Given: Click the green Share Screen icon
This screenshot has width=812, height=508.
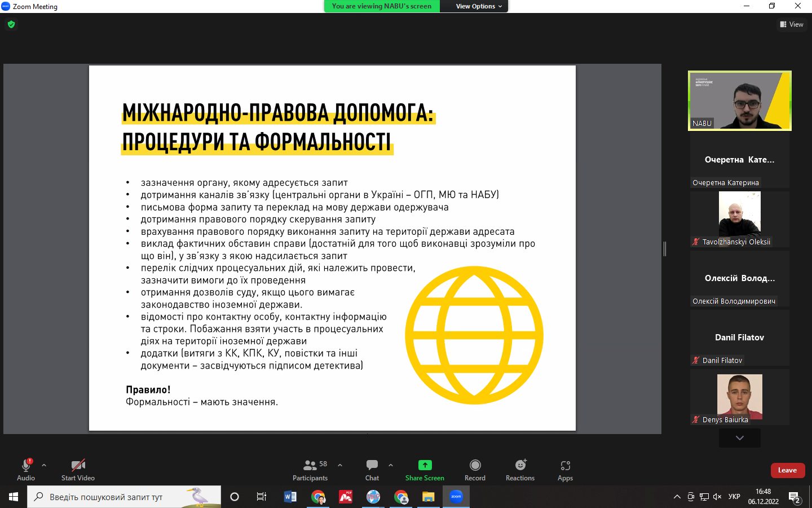Looking at the screenshot, I should tap(425, 465).
